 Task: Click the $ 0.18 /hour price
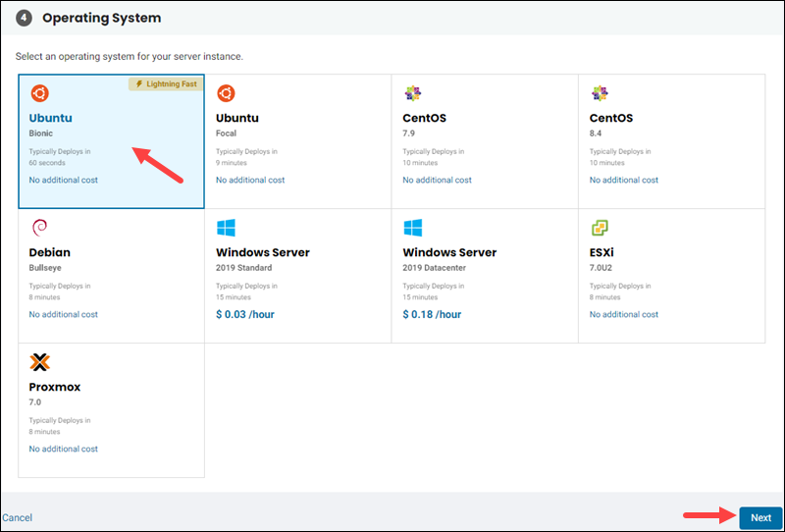(x=432, y=315)
